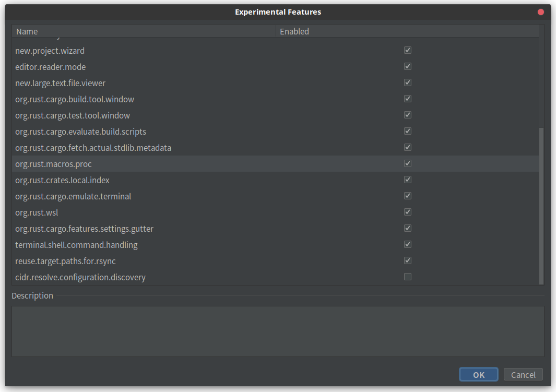Viewport: 556px width, 392px height.
Task: Click the feature list scrollbar
Action: click(540, 204)
